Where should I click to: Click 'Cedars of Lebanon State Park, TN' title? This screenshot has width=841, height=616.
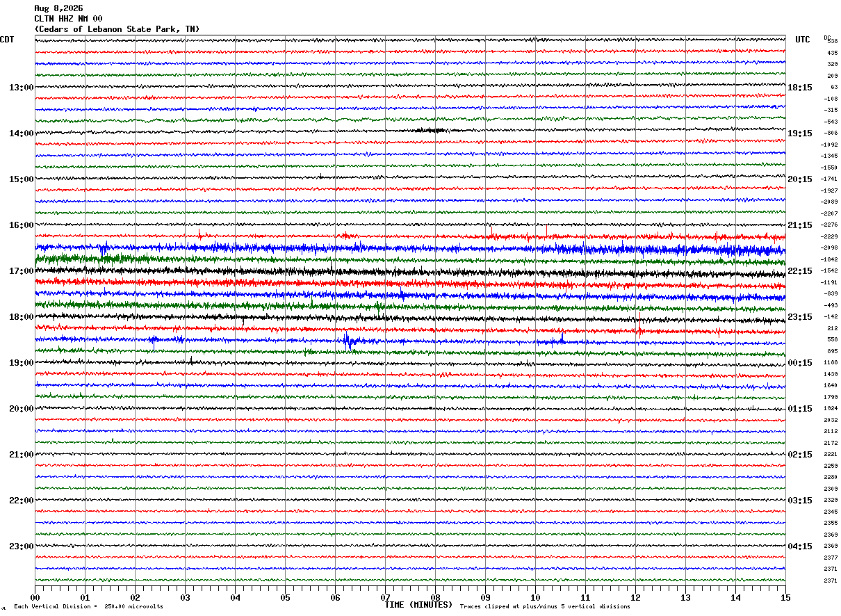(x=117, y=29)
